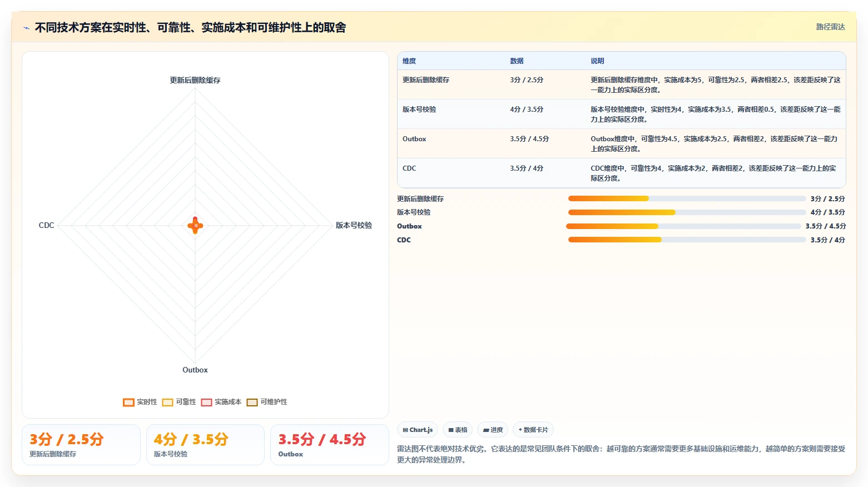Click the 更新后删除缓存 table row name

tap(426, 80)
